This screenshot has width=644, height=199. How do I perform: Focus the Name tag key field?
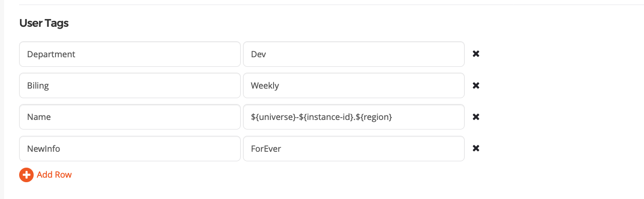click(x=130, y=117)
